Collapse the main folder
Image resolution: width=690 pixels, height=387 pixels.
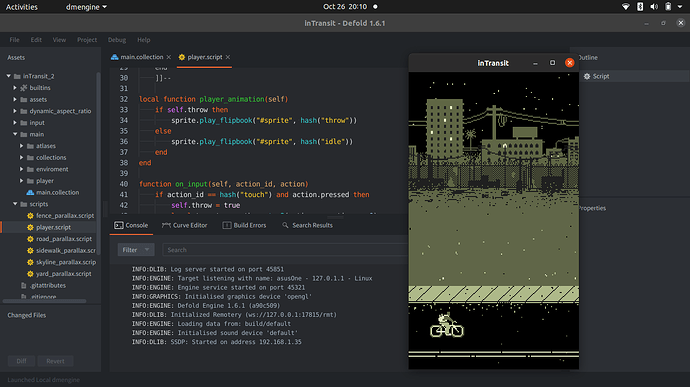coord(15,134)
